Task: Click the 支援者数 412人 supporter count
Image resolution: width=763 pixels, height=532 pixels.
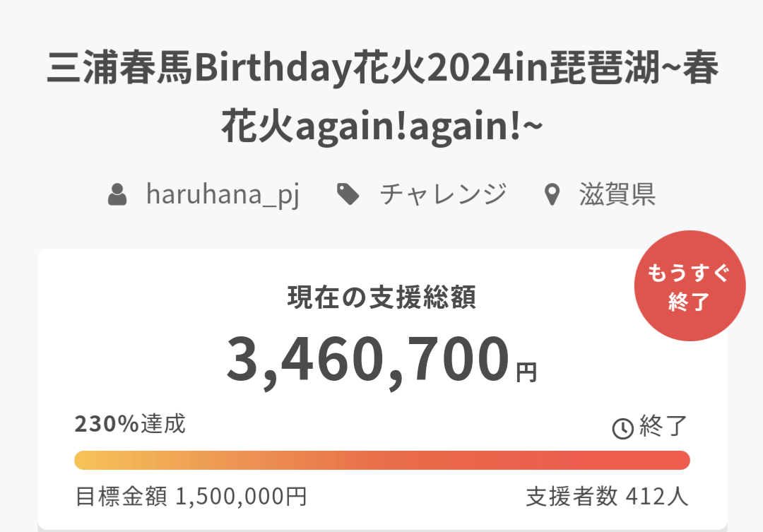Action: (607, 497)
